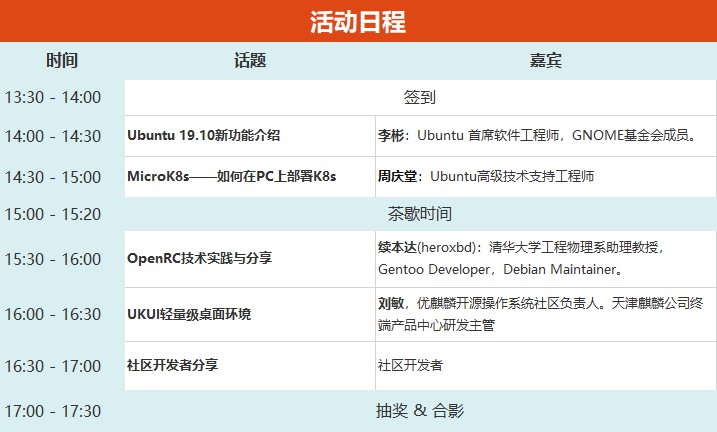
Task: Click the 17:00 - 17:30 time cell
Action: pyautogui.click(x=53, y=411)
